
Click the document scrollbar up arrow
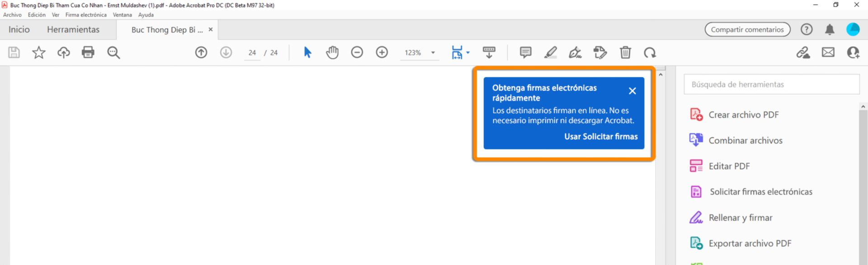[x=660, y=74]
